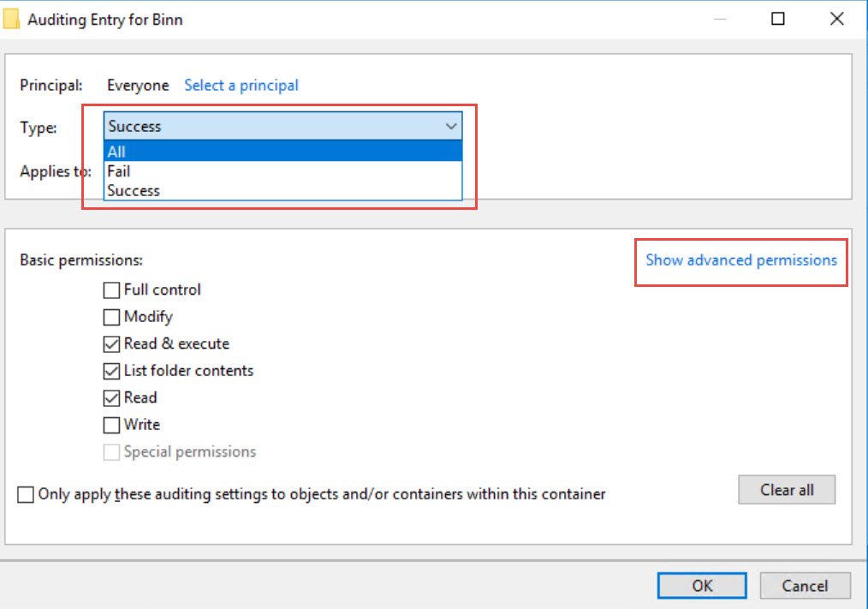
Task: Click the Cancel button
Action: 805,586
